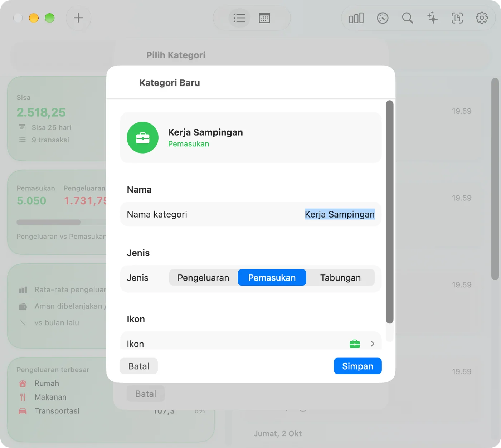Click the Kategori Baru title
Image resolution: width=501 pixels, height=448 pixels.
170,83
